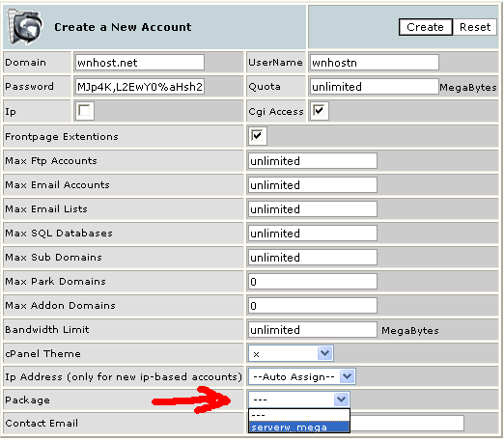Screen dimensions: 504x441
Task: Click the Domain input field
Action: [140, 63]
